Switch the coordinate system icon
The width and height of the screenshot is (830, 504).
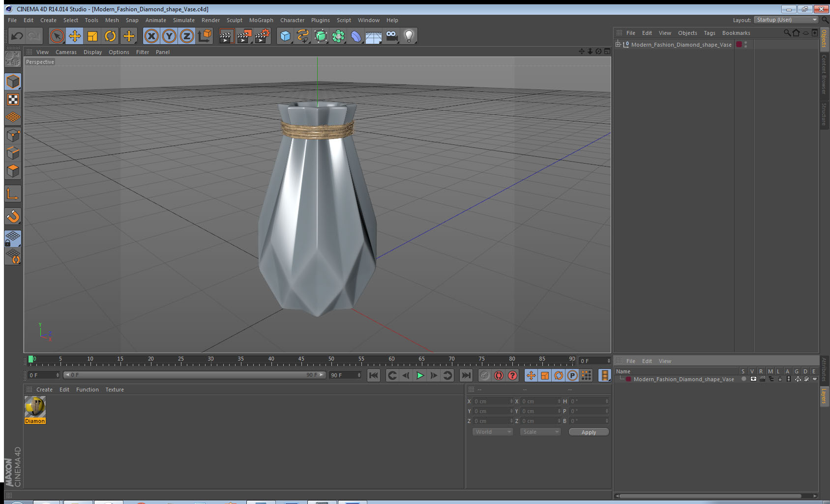coord(205,36)
